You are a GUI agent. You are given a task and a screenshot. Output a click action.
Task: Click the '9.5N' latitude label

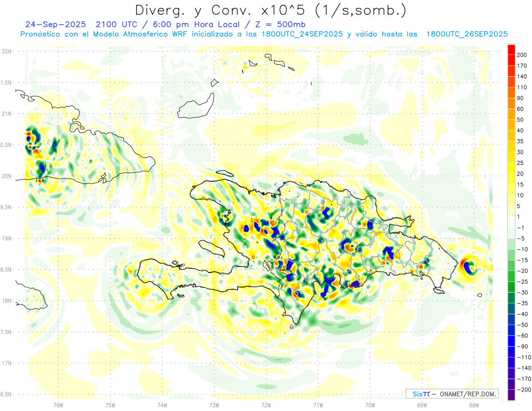coord(6,207)
